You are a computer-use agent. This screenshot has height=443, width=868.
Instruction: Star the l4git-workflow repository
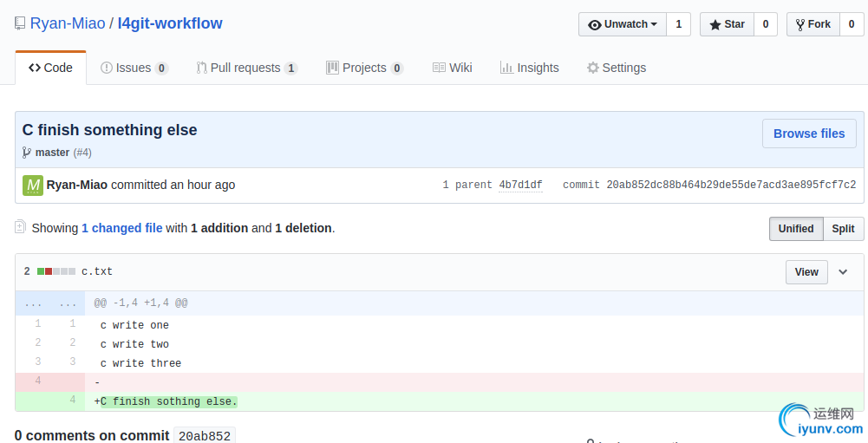[x=727, y=24]
